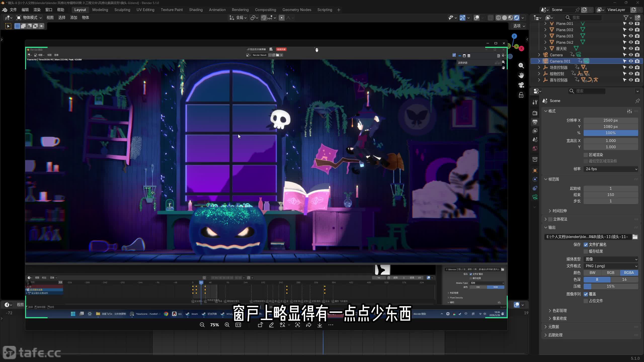Uncheck the 文件扩展名 checkbox
Image resolution: width=644 pixels, height=362 pixels.
[x=586, y=245]
